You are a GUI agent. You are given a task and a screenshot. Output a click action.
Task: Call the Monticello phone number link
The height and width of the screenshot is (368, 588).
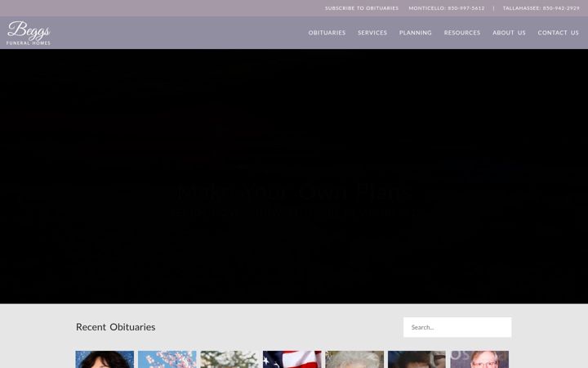tap(447, 8)
